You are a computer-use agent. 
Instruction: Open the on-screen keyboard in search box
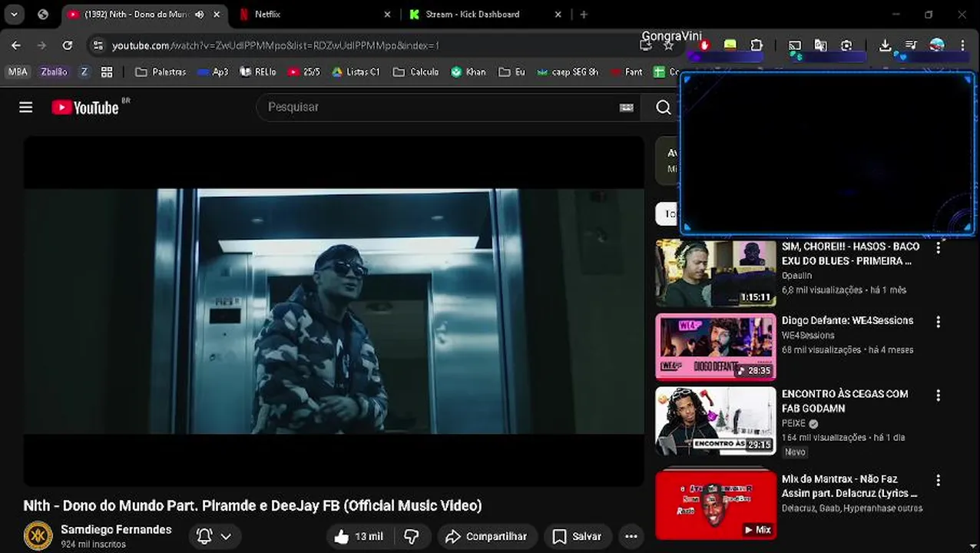626,108
